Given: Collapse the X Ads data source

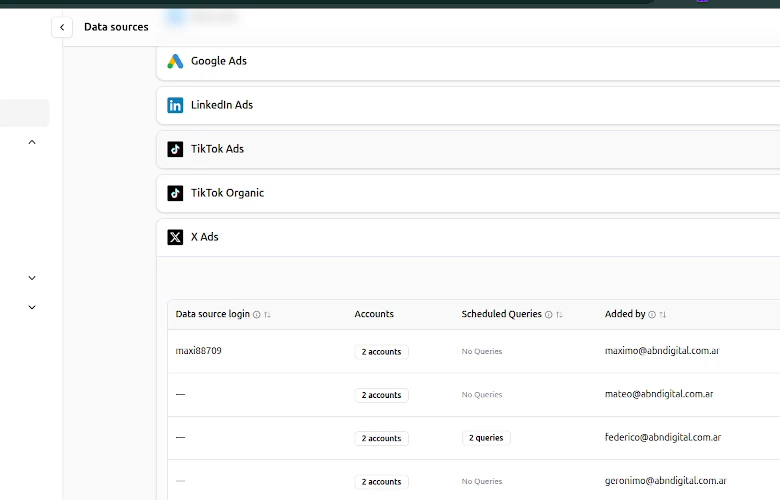Looking at the screenshot, I should tap(468, 237).
